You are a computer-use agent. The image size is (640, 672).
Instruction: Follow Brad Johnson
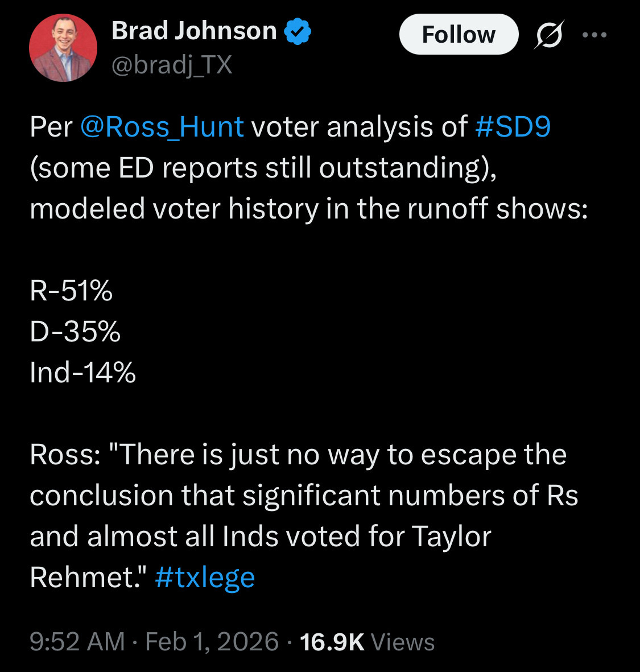pos(459,35)
